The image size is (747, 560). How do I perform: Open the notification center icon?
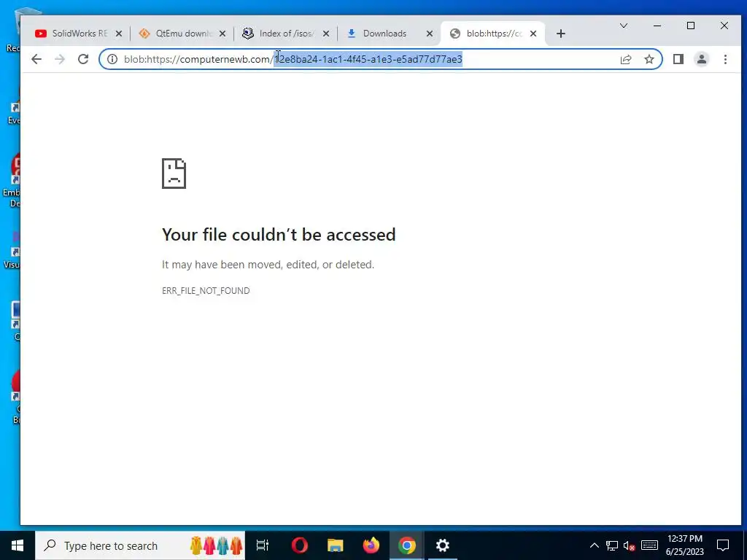[723, 545]
